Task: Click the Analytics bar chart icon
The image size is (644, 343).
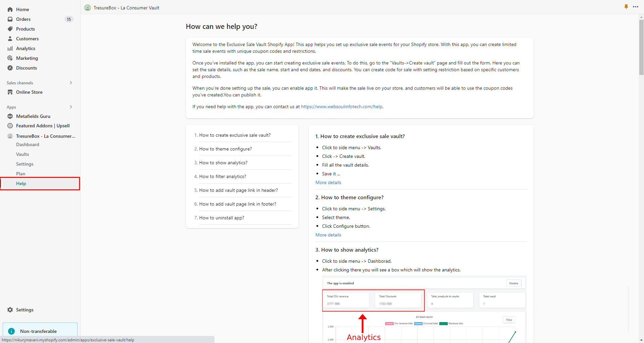Action: [x=10, y=48]
